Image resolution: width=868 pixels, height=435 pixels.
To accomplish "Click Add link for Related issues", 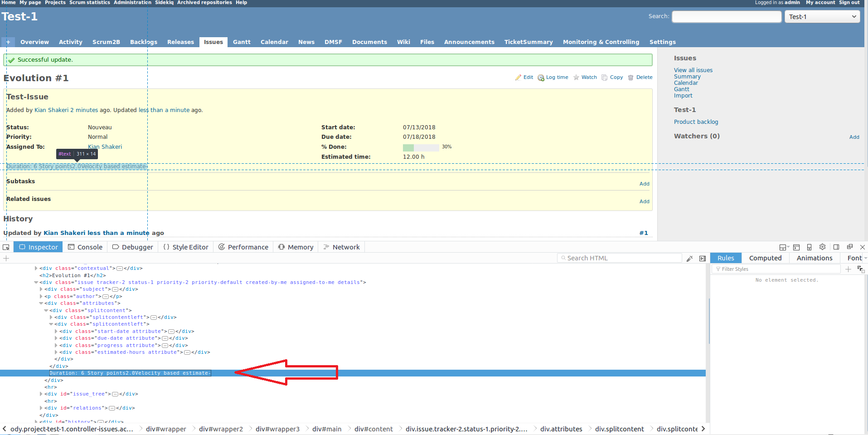I will tap(645, 202).
